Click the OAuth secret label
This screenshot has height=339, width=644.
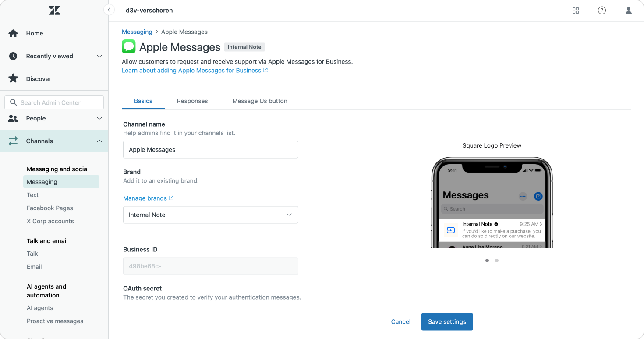pyautogui.click(x=142, y=289)
